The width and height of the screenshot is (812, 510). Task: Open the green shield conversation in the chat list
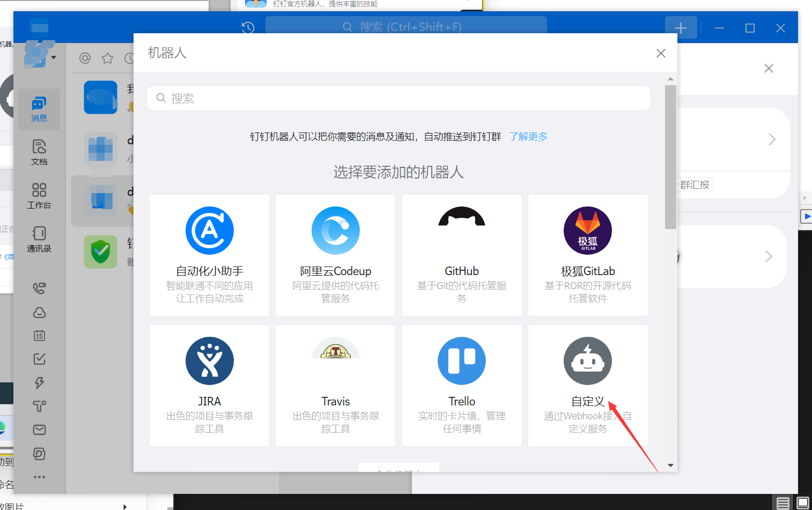[101, 252]
